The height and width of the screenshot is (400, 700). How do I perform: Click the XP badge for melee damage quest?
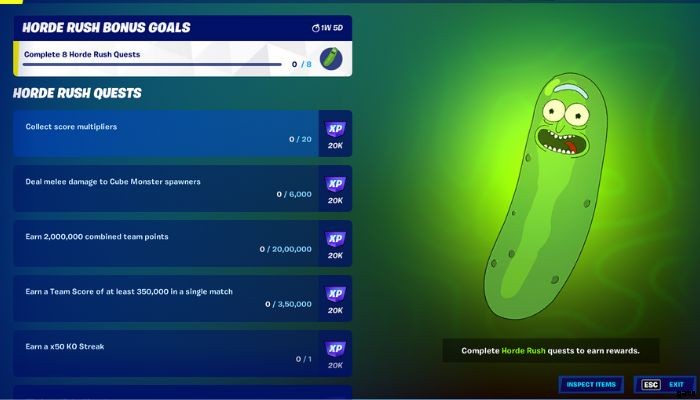(335, 184)
